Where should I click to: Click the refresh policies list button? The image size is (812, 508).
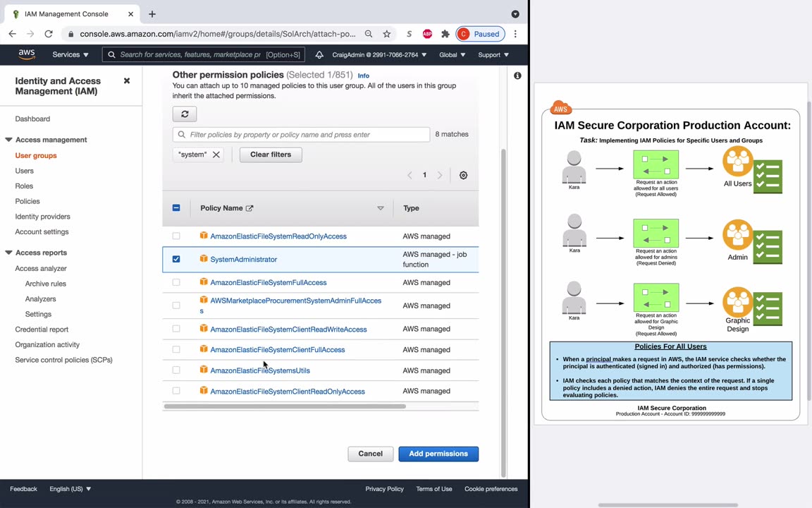pyautogui.click(x=185, y=114)
